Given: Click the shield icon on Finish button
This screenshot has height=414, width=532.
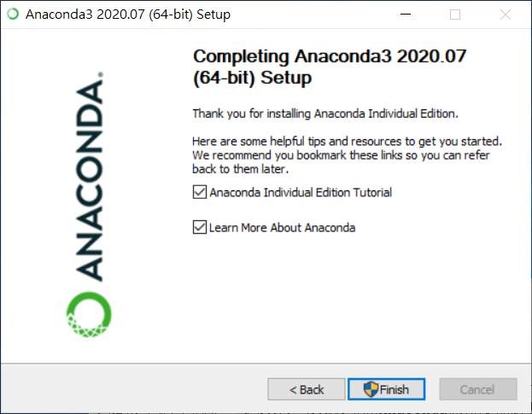Looking at the screenshot, I should tap(371, 389).
